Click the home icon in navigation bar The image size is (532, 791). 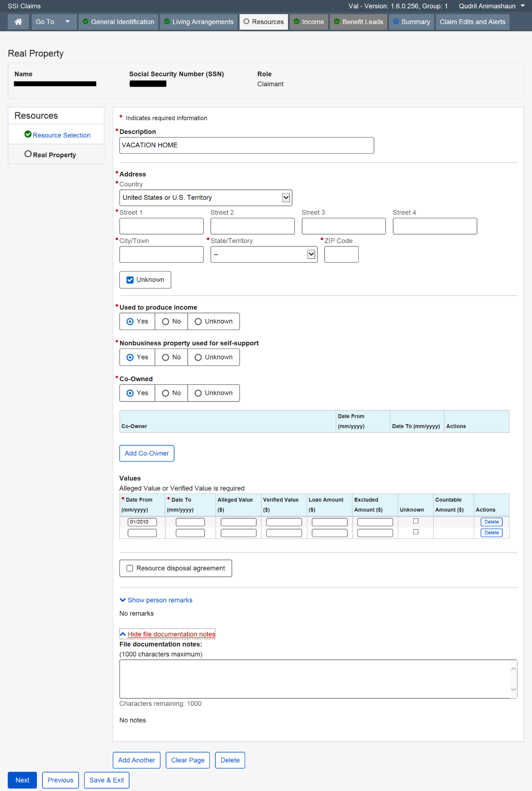point(18,22)
